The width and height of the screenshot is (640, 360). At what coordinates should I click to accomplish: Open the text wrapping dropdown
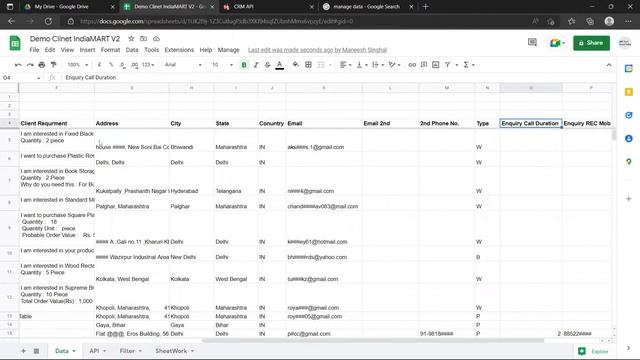tap(378, 65)
